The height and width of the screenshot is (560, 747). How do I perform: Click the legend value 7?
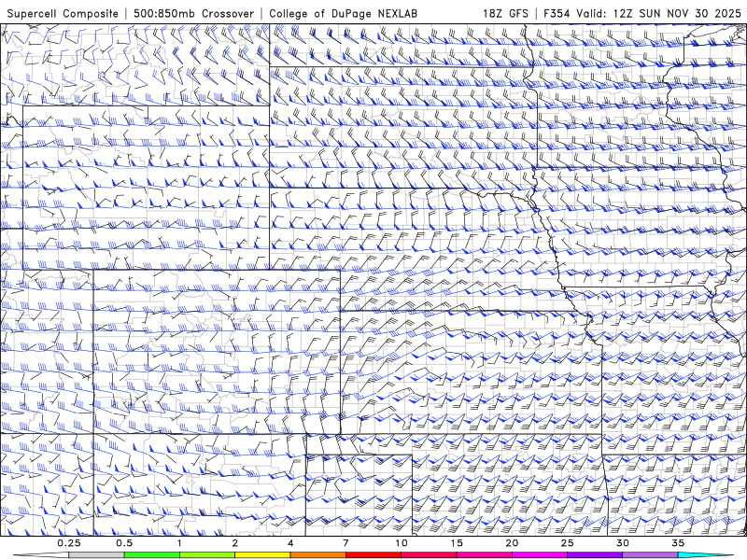(x=345, y=543)
